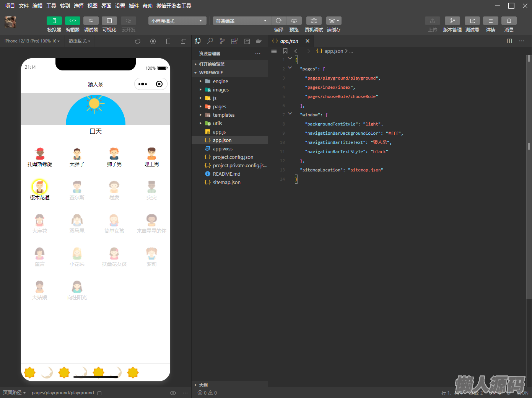Open the 普通编译 compile dropdown
The width and height of the screenshot is (532, 398).
(242, 21)
